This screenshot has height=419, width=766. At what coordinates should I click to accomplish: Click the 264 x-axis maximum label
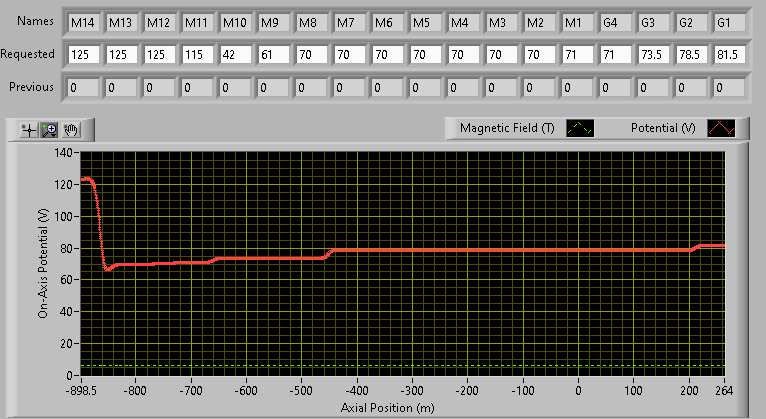tap(724, 391)
